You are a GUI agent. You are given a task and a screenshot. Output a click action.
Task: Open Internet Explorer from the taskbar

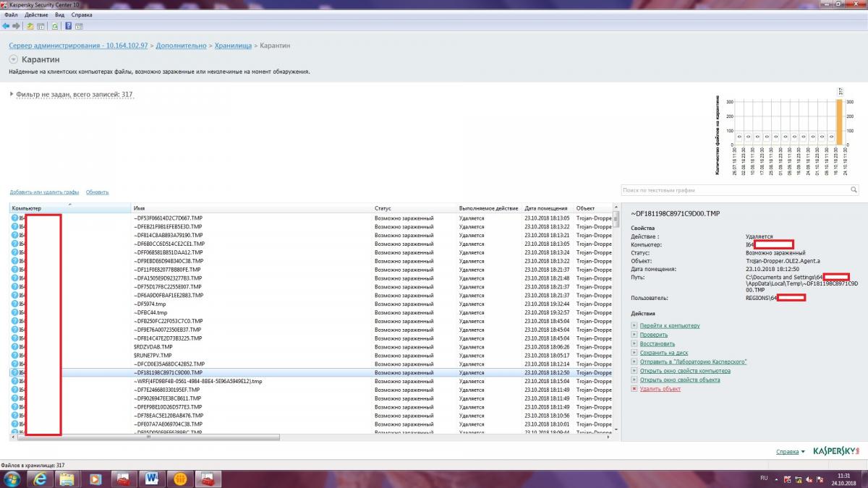[41, 478]
